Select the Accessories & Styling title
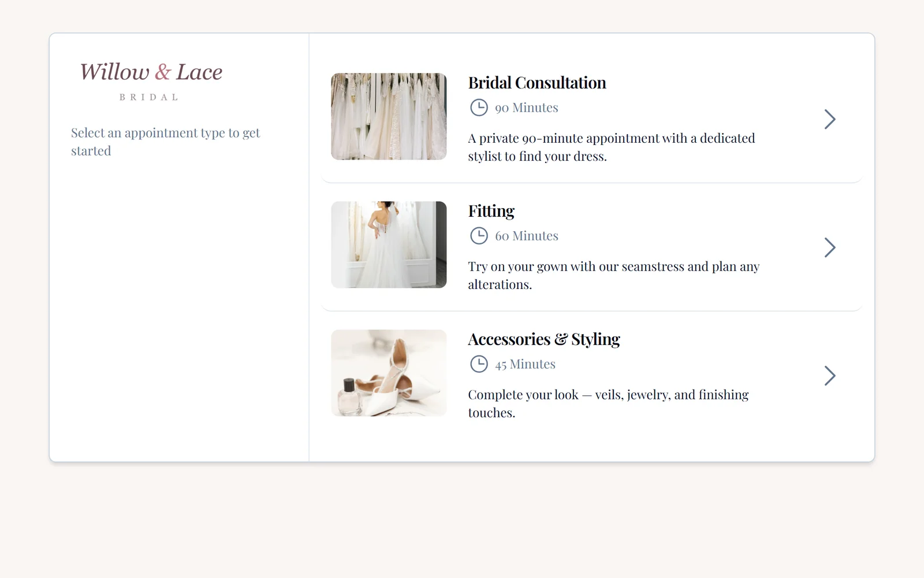Image resolution: width=924 pixels, height=578 pixels. point(544,340)
